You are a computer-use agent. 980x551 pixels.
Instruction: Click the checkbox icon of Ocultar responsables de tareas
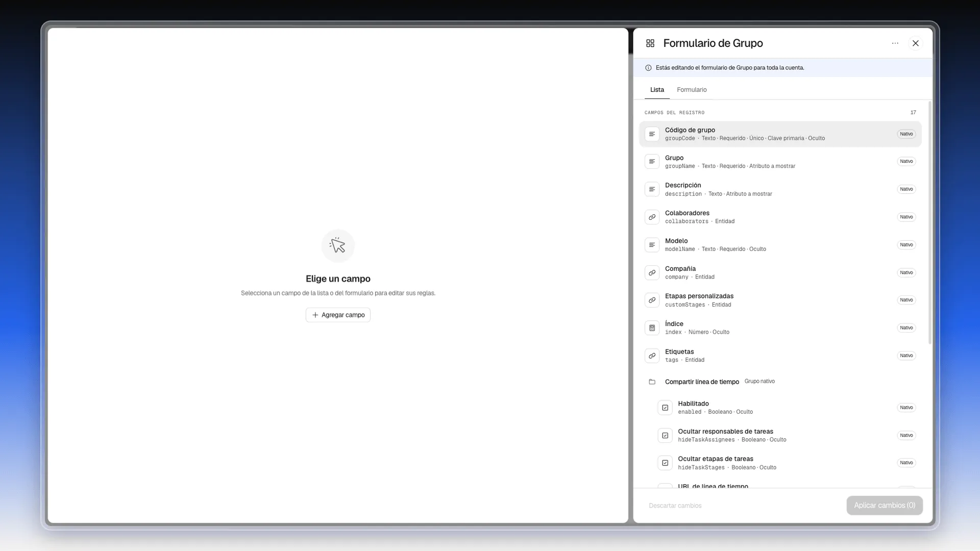point(665,436)
